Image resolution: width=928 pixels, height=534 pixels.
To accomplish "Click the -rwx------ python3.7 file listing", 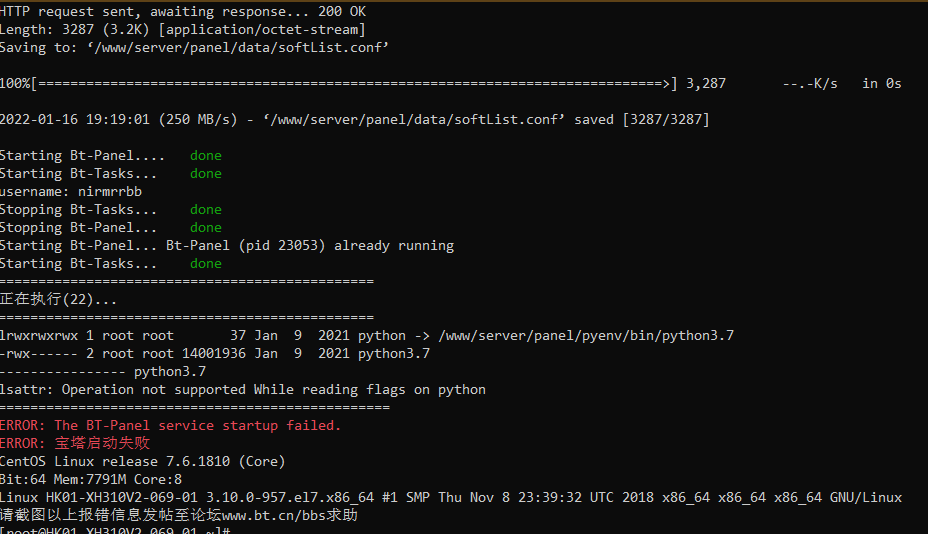I will (215, 353).
